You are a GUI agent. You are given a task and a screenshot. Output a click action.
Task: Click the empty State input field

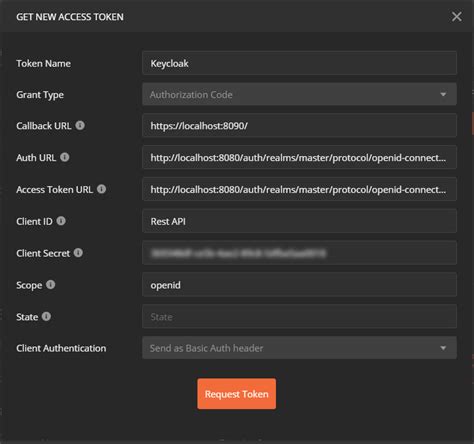pyautogui.click(x=299, y=316)
